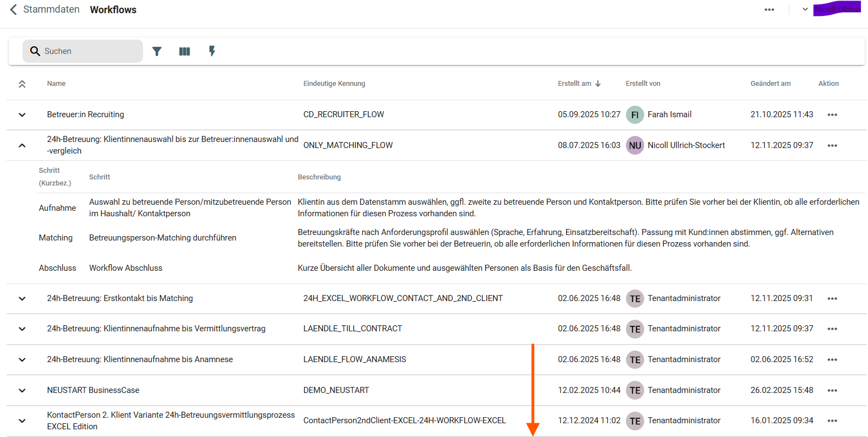Expand the NEUSTART BusinessCase row
868x437 pixels.
[22, 390]
